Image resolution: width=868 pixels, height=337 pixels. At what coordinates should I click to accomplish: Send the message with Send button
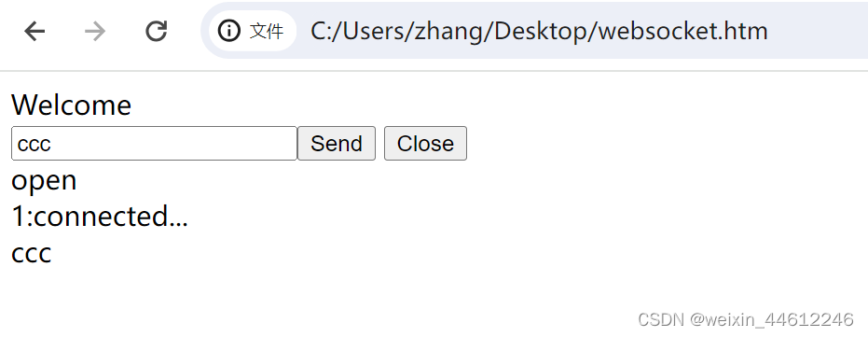pos(337,144)
